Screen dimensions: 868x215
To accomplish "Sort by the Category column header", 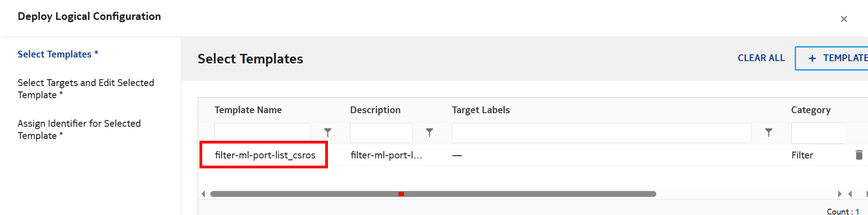I will [811, 110].
